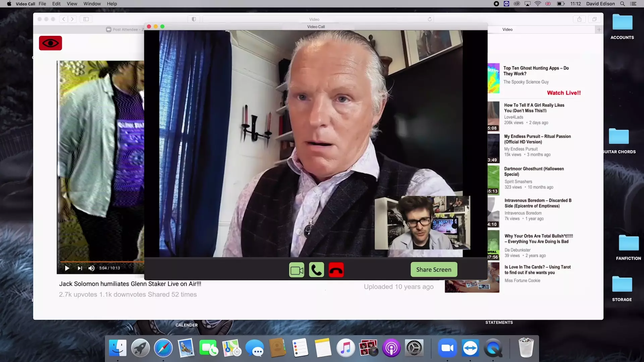Open Notes in the dock
This screenshot has height=362, width=644.
click(323, 348)
